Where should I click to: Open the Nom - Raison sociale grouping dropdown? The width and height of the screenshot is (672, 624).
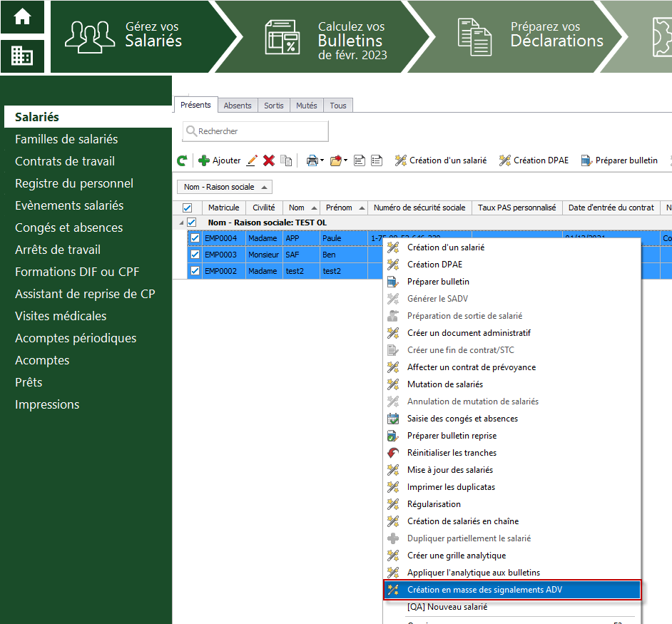point(225,187)
